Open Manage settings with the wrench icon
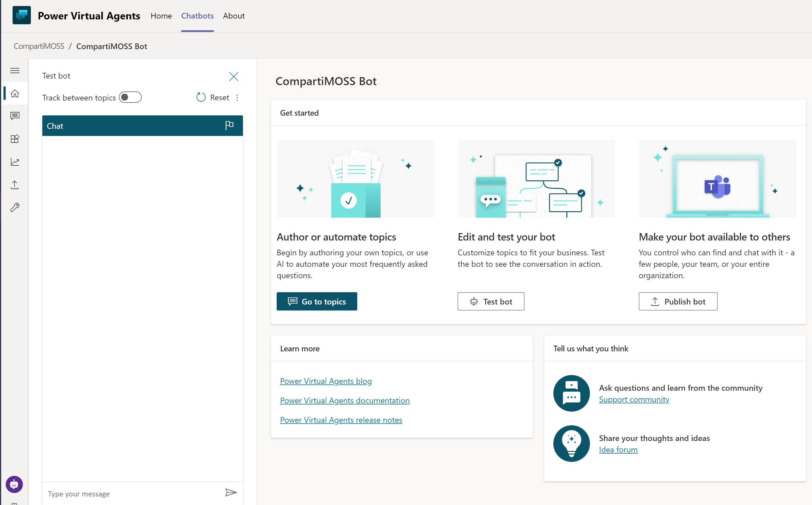812x505 pixels. 15,207
